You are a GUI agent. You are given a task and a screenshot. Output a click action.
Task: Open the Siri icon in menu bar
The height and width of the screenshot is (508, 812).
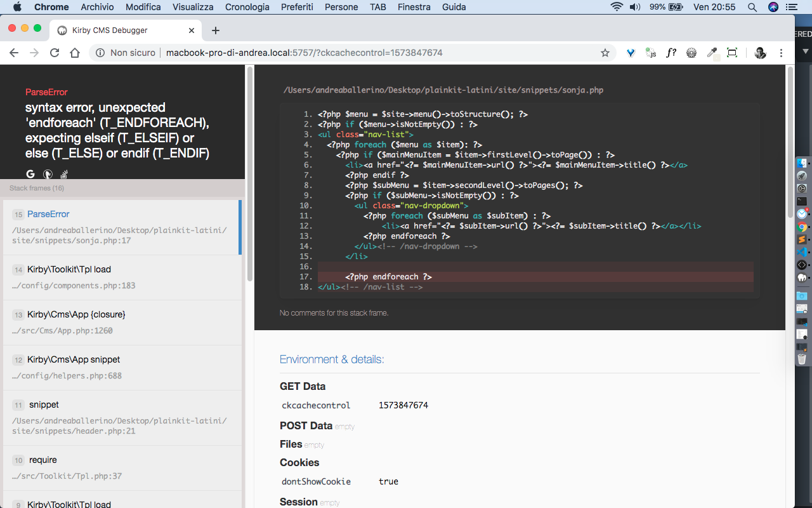click(x=773, y=7)
